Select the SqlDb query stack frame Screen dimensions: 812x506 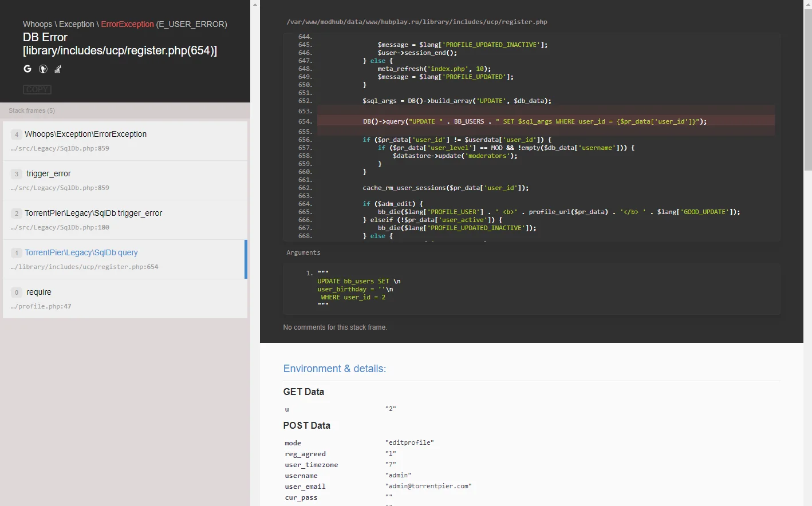click(125, 259)
